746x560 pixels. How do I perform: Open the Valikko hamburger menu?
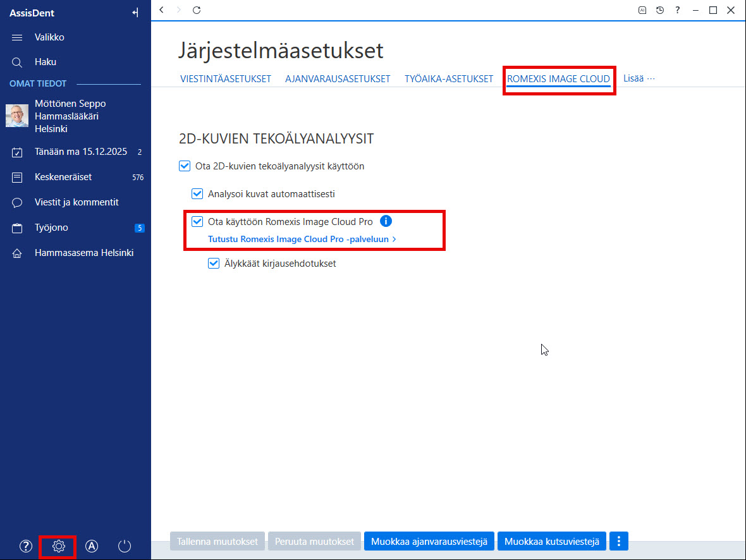(x=17, y=37)
